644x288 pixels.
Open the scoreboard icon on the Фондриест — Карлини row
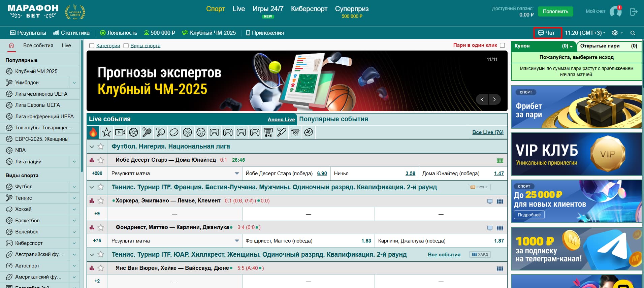[x=500, y=228]
